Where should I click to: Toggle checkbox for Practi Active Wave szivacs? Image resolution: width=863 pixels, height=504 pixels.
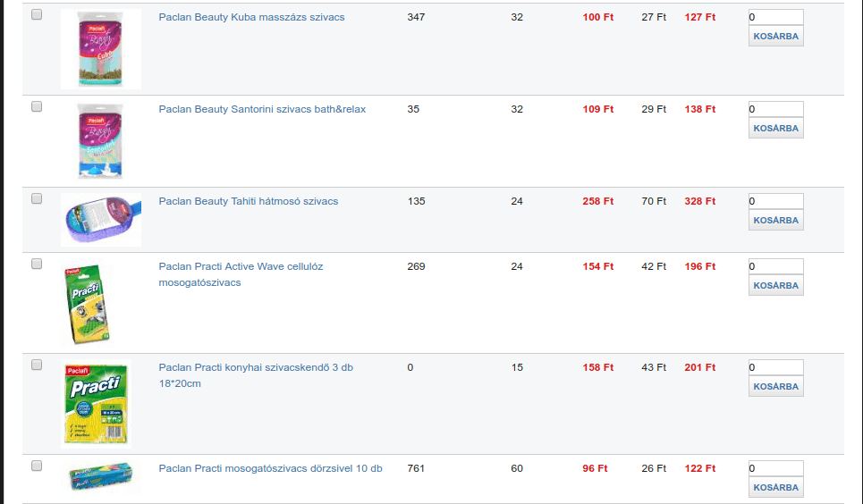click(37, 265)
